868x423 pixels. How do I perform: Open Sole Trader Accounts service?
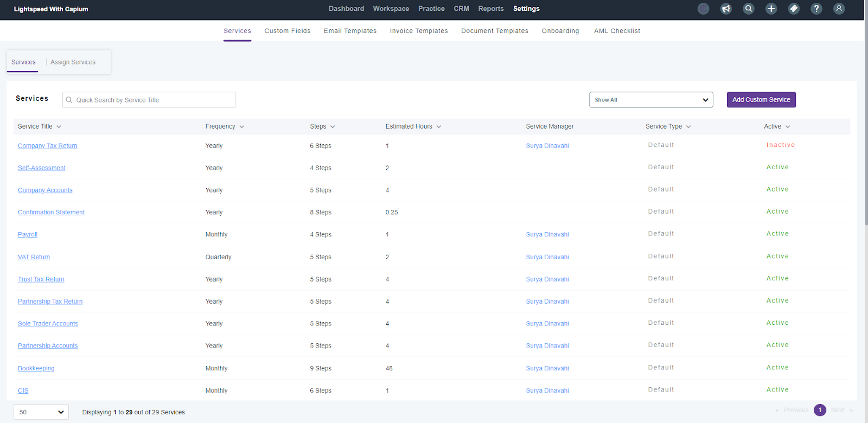48,324
